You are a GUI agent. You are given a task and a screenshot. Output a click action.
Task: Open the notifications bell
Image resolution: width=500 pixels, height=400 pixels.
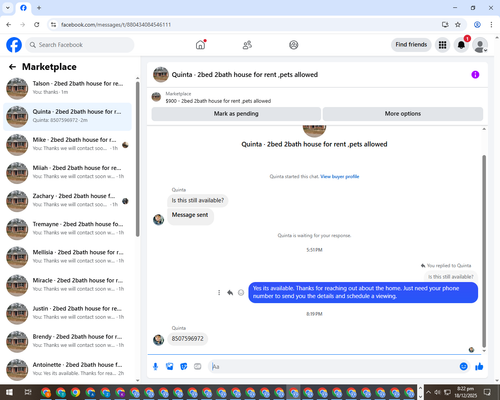pyautogui.click(x=461, y=45)
